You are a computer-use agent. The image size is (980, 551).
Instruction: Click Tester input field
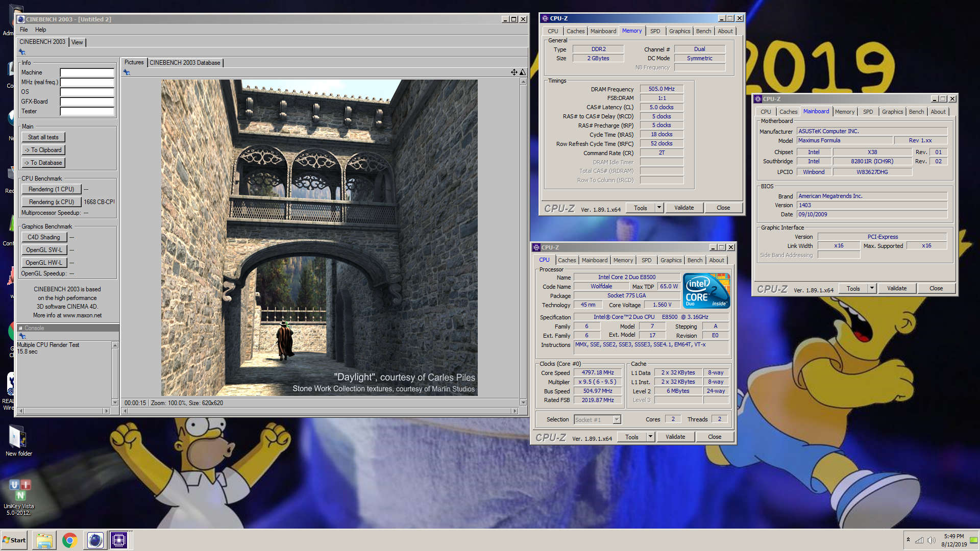[x=87, y=111]
